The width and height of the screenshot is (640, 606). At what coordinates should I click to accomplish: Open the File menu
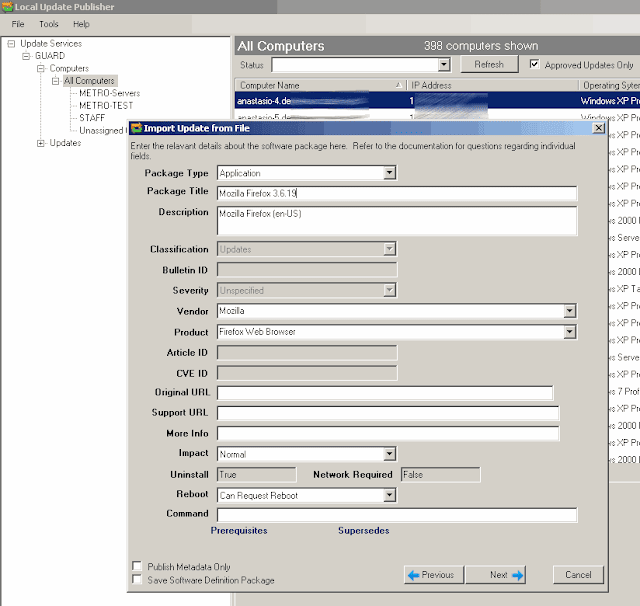(x=18, y=24)
